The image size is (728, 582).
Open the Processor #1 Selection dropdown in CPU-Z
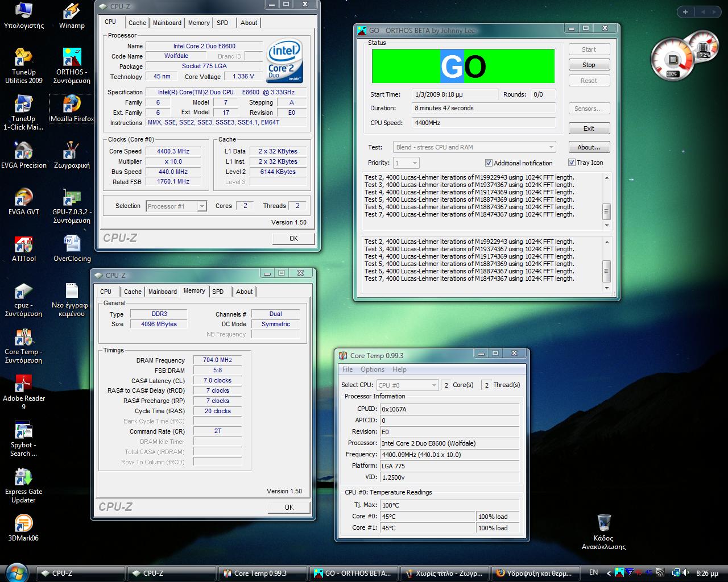pyautogui.click(x=176, y=206)
